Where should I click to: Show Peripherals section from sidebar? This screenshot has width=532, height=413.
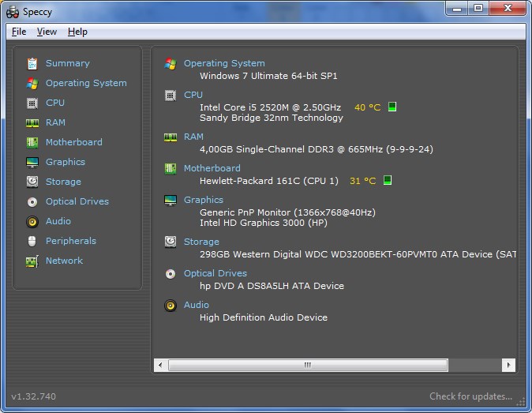click(71, 241)
